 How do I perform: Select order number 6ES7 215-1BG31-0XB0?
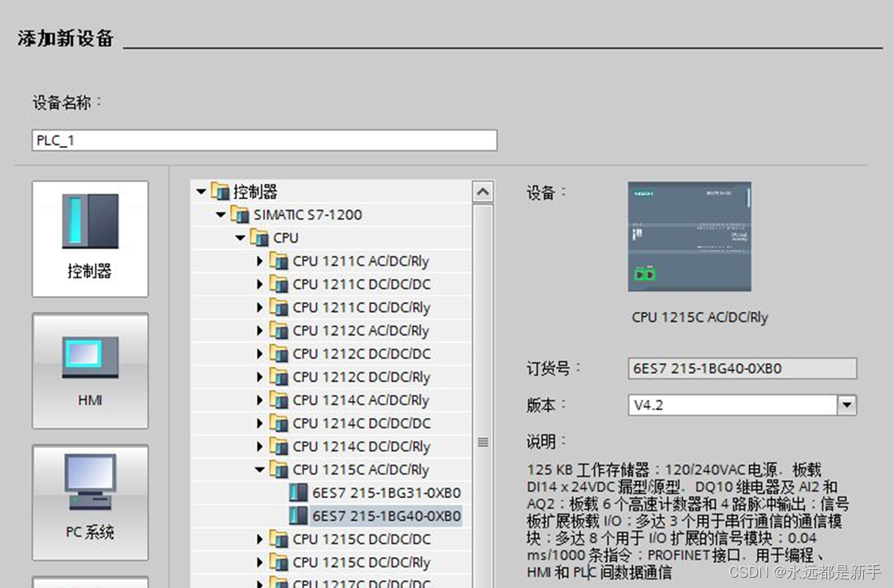pyautogui.click(x=387, y=493)
